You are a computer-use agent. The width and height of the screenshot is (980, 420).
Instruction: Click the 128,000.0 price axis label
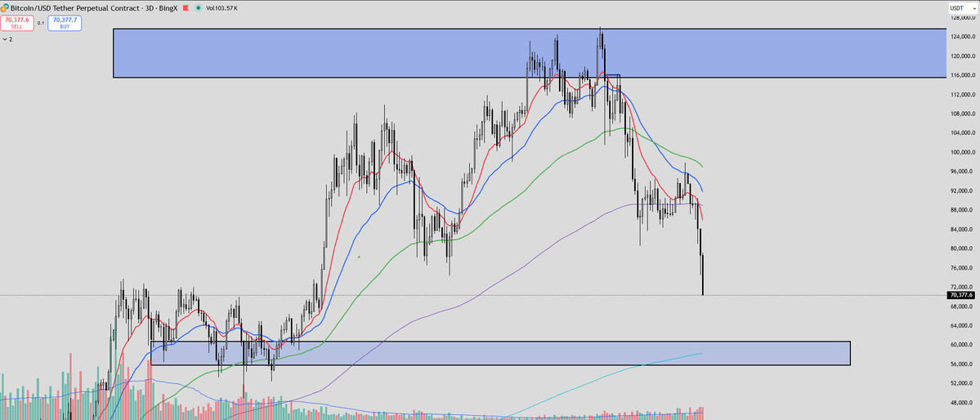click(963, 17)
